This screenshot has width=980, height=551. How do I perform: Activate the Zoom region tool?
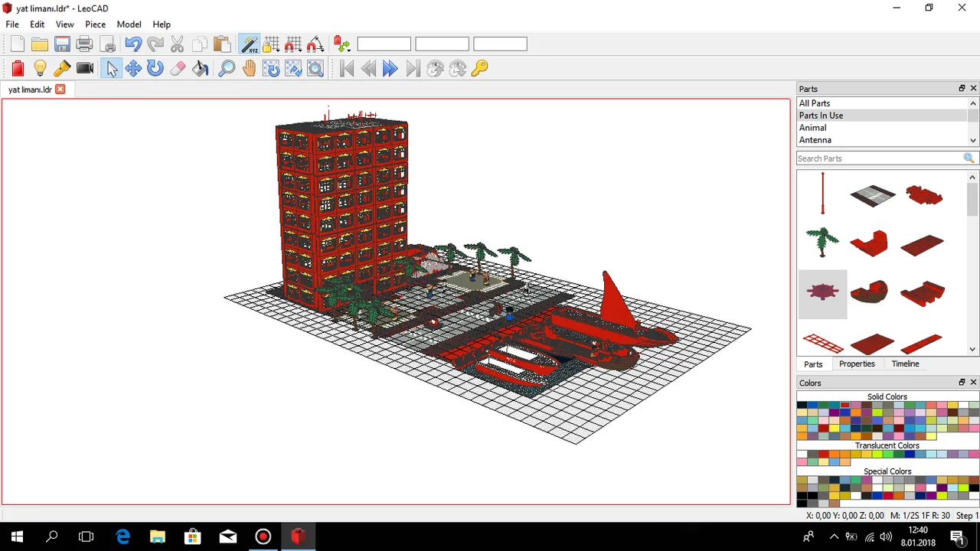tap(315, 68)
